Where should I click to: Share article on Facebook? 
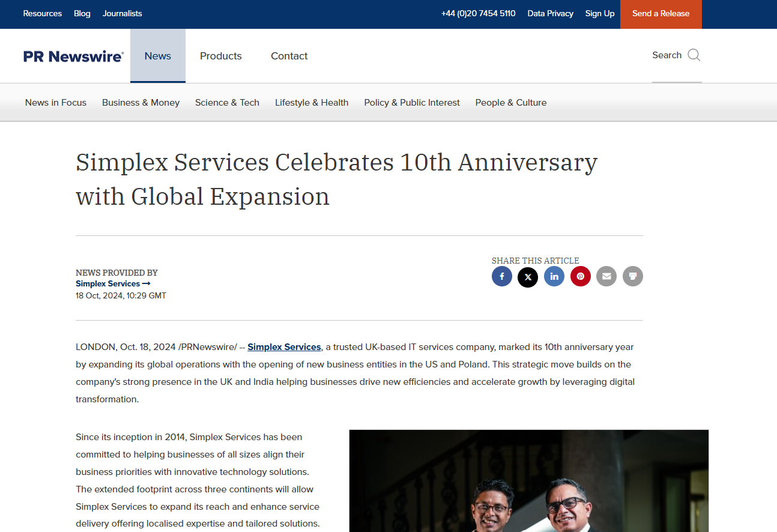pyautogui.click(x=502, y=276)
